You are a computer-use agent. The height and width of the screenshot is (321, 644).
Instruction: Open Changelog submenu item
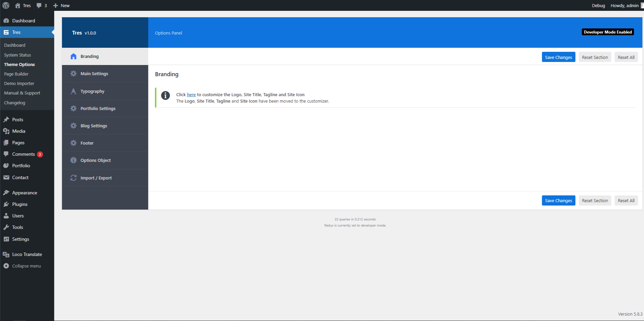15,103
